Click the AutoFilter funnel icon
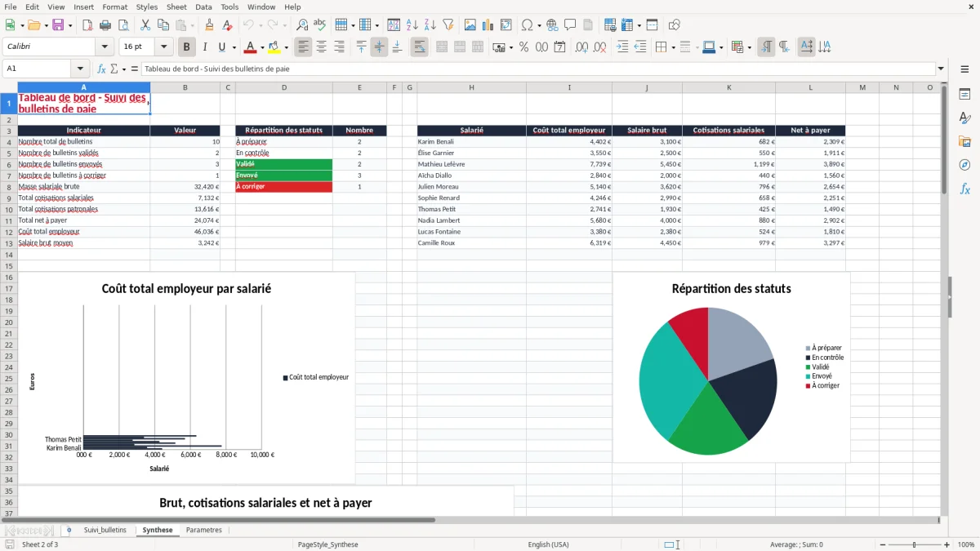This screenshot has height=551, width=980. coord(448,25)
